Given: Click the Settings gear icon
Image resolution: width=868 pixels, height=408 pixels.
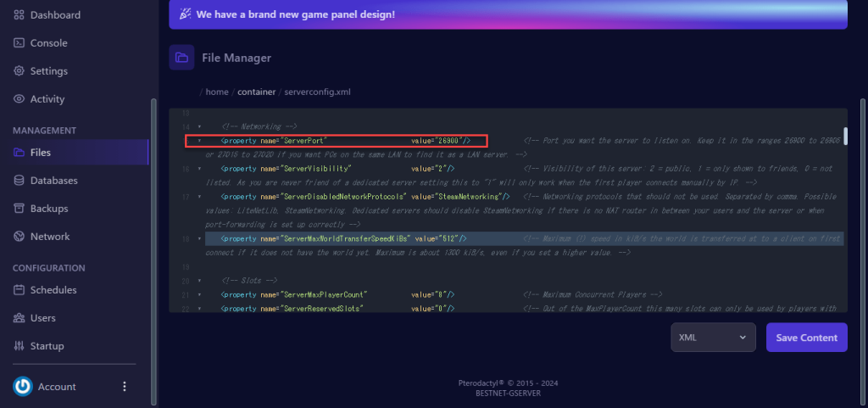Looking at the screenshot, I should pyautogui.click(x=19, y=71).
